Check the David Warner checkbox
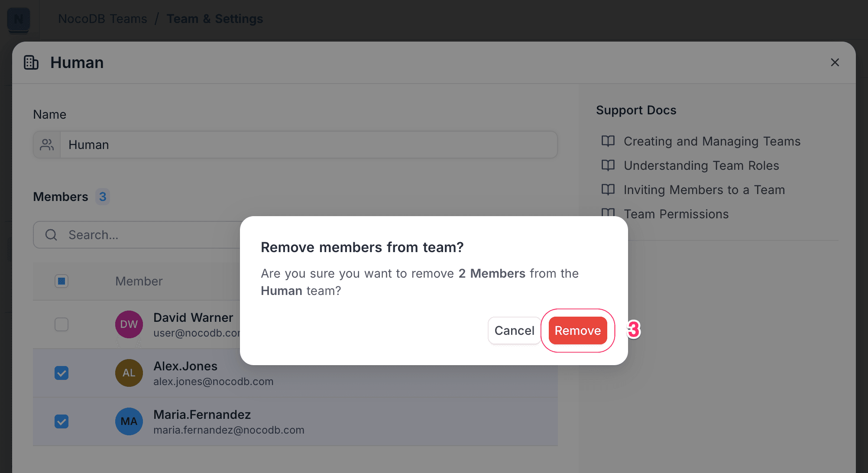Viewport: 868px width, 473px height. (62, 324)
